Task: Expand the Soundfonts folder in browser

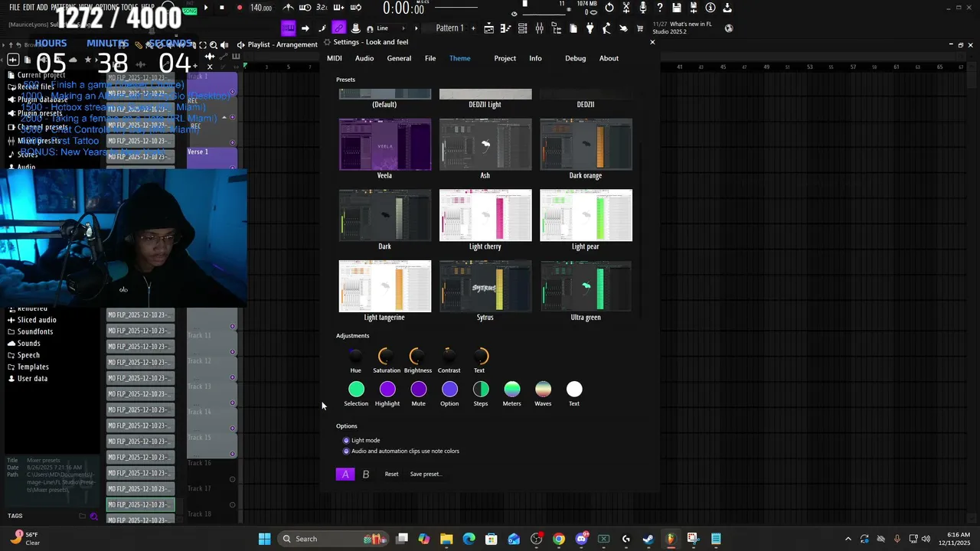Action: 35,331
